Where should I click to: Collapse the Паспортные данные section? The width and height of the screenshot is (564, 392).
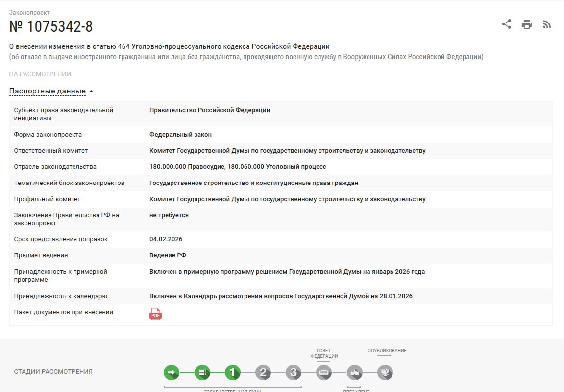point(51,91)
